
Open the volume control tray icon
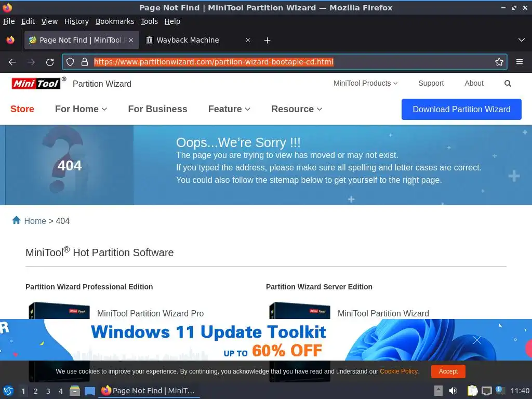pos(453,391)
